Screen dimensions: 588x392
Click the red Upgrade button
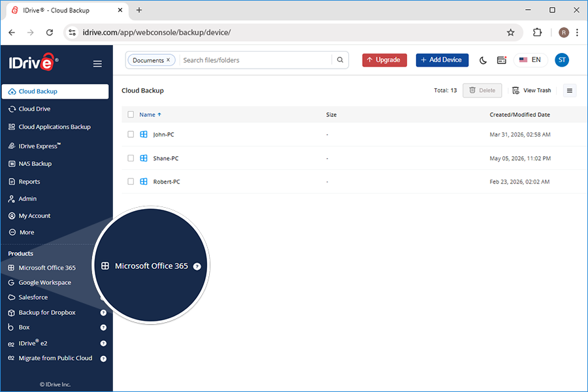[384, 60]
